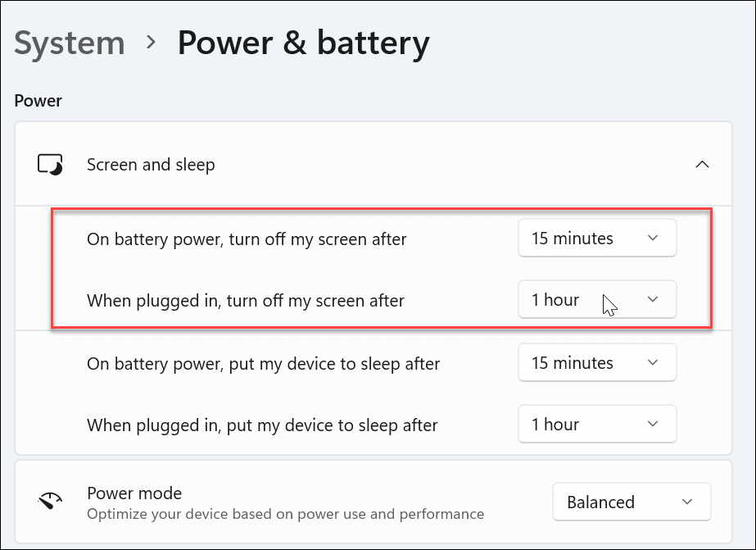
Task: Click the chevron on the plugged-in screen-off dropdown
Action: point(654,299)
